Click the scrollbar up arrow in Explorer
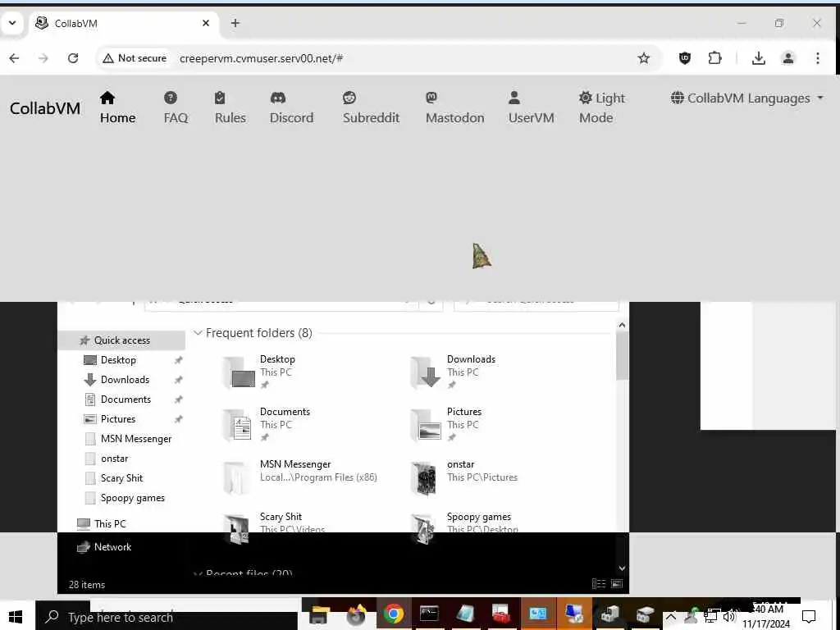 pos(622,325)
